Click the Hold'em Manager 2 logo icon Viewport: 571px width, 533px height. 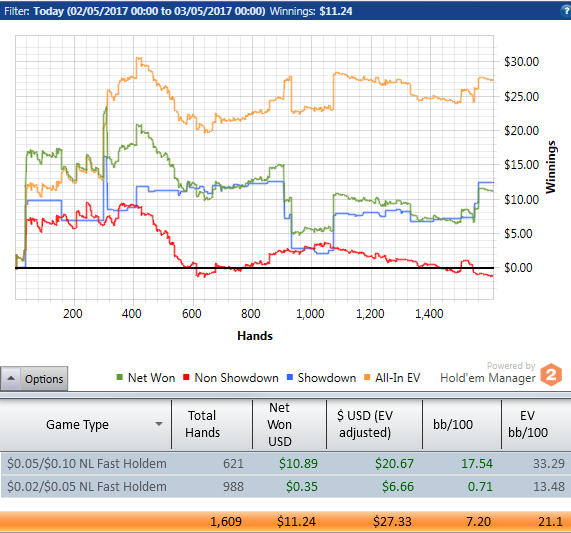click(x=551, y=374)
